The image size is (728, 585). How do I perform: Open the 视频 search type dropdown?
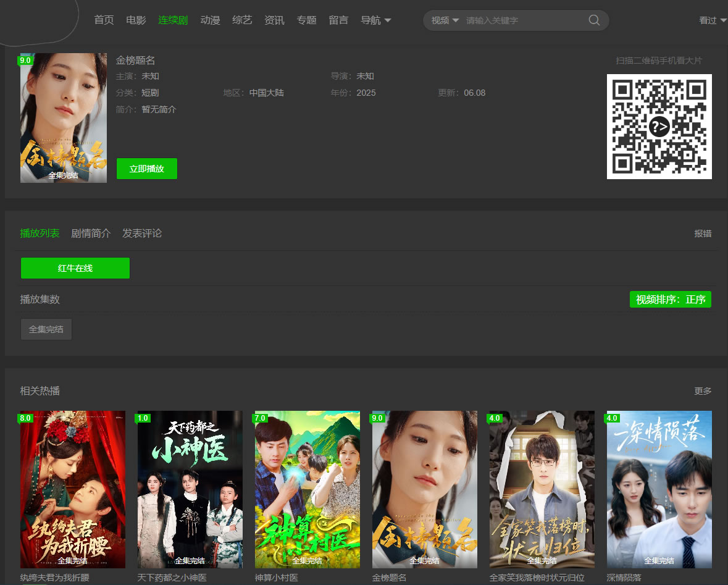point(445,20)
